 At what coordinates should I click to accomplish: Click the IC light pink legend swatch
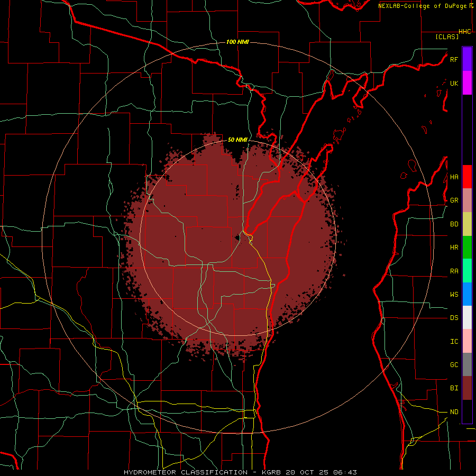coord(467,341)
